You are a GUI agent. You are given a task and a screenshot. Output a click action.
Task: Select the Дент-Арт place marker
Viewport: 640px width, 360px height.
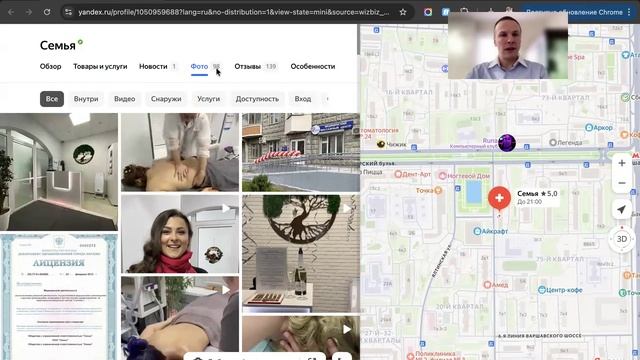412,174
